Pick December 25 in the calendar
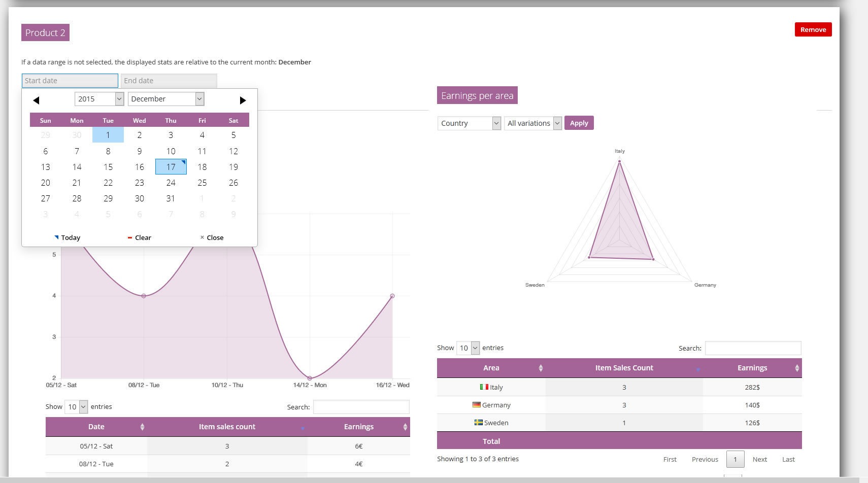The width and height of the screenshot is (868, 483). [202, 183]
